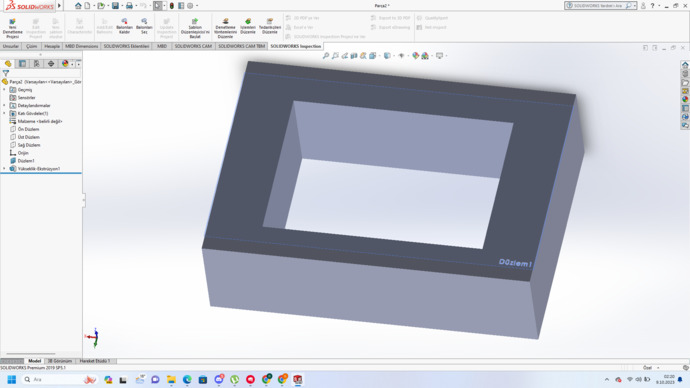Open File Explorer from the taskbar

pyautogui.click(x=171, y=379)
